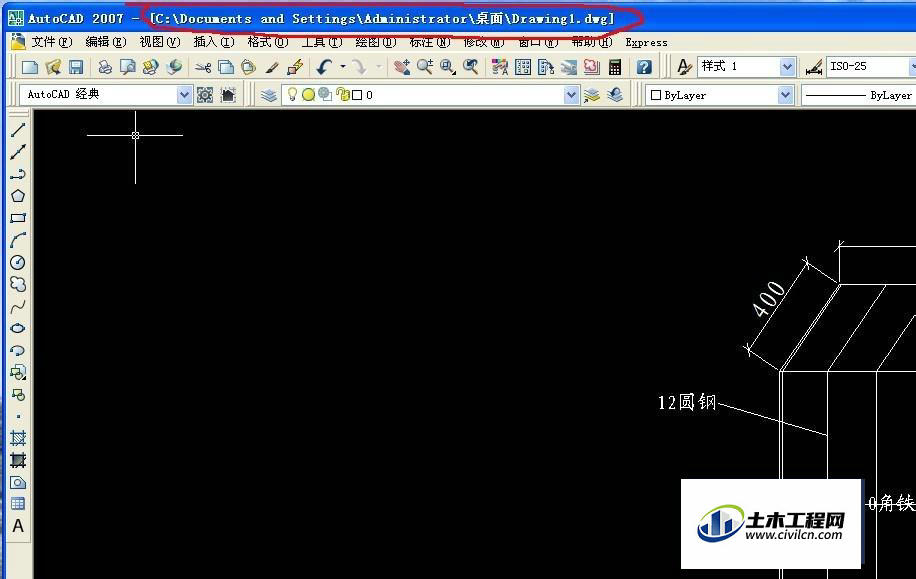This screenshot has height=579, width=916.
Task: Select the Arc draw tool
Action: tap(18, 240)
